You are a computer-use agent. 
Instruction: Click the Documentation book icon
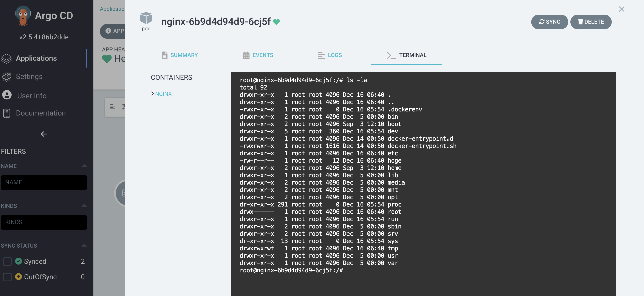6,113
